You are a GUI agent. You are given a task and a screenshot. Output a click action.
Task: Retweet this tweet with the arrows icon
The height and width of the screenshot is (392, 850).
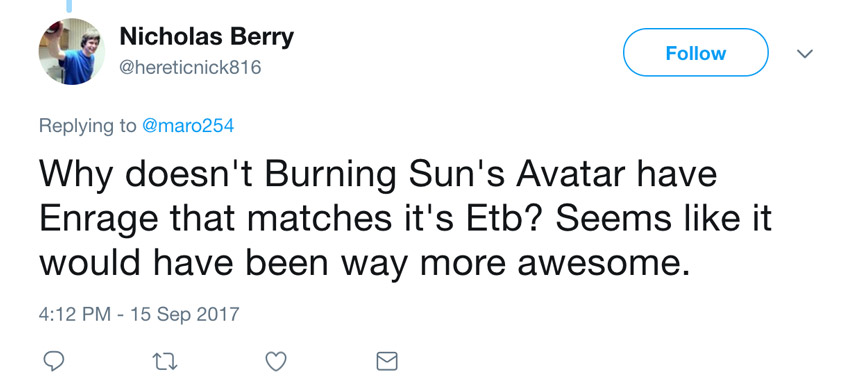click(x=164, y=362)
